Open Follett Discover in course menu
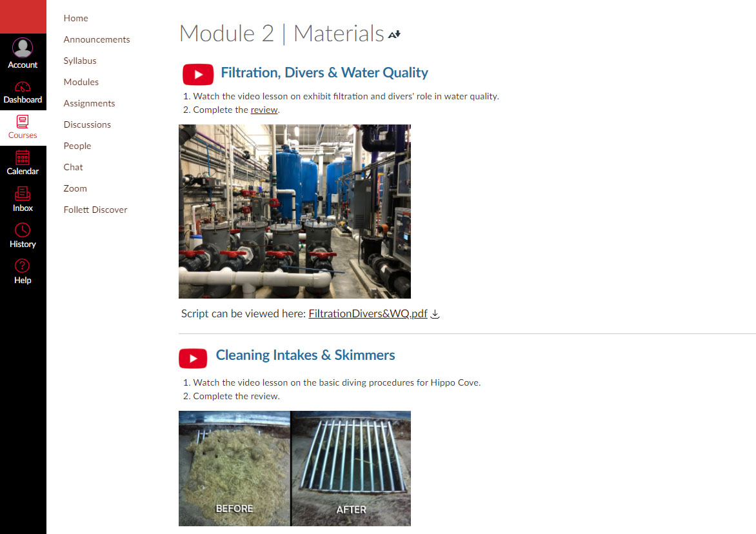The image size is (756, 534). (x=95, y=210)
